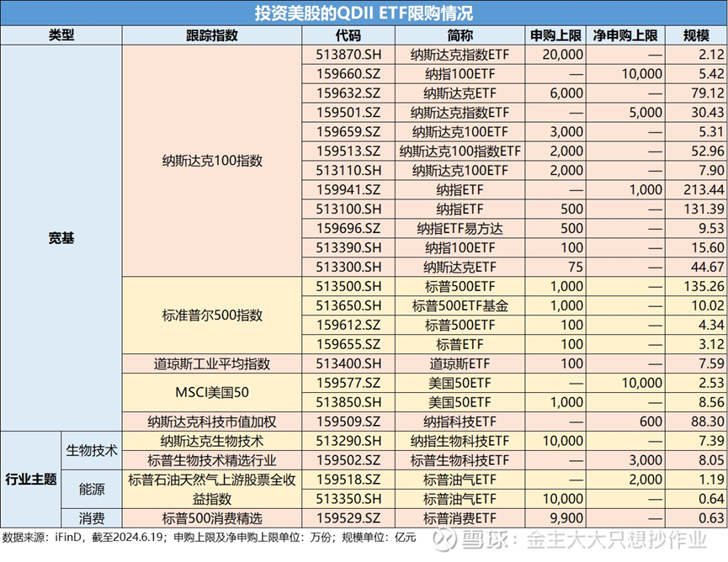Select the 类型 column header

(x=61, y=35)
